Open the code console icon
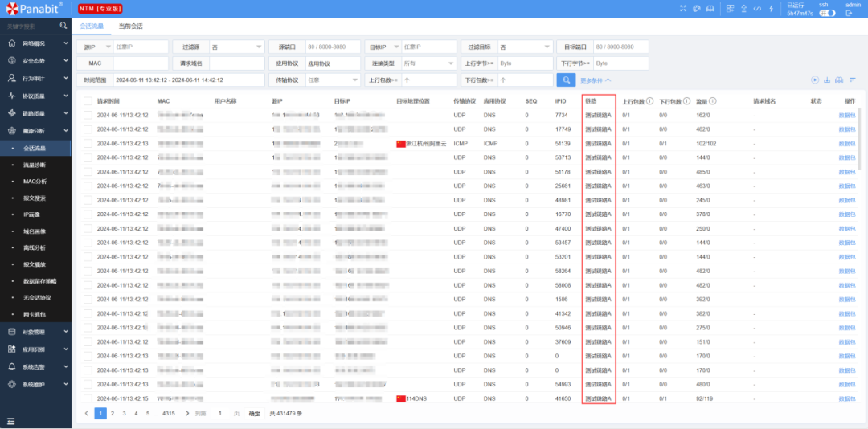 (x=757, y=9)
